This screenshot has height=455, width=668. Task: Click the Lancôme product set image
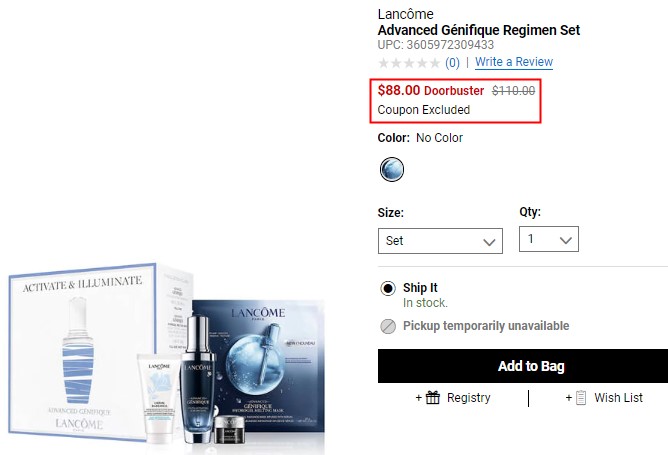coord(167,353)
